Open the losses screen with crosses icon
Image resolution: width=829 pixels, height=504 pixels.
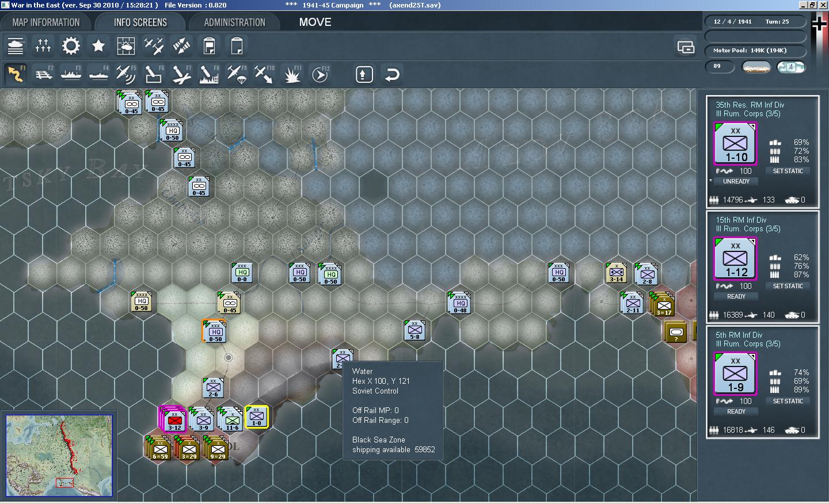click(x=43, y=46)
